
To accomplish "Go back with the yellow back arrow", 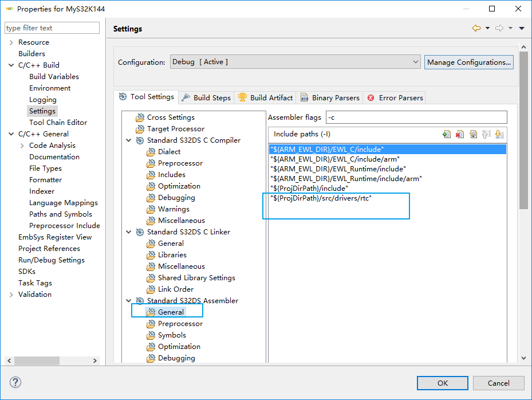I will coord(476,28).
